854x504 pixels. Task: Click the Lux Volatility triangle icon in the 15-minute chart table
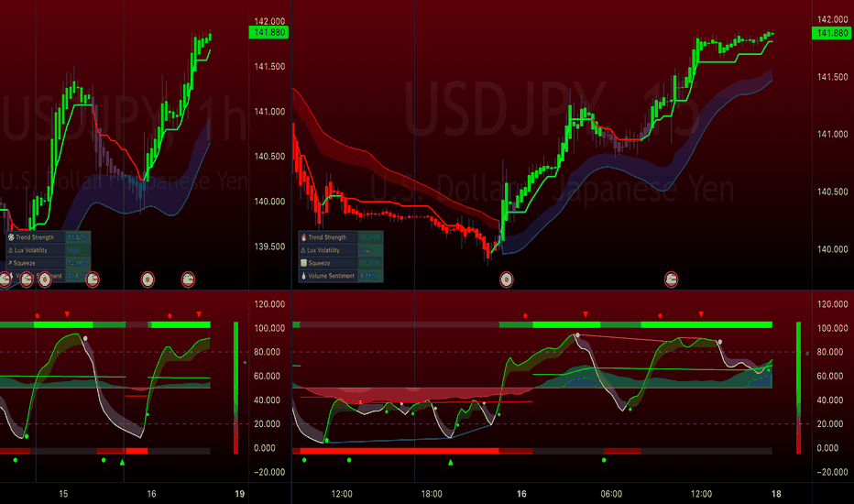coord(303,251)
